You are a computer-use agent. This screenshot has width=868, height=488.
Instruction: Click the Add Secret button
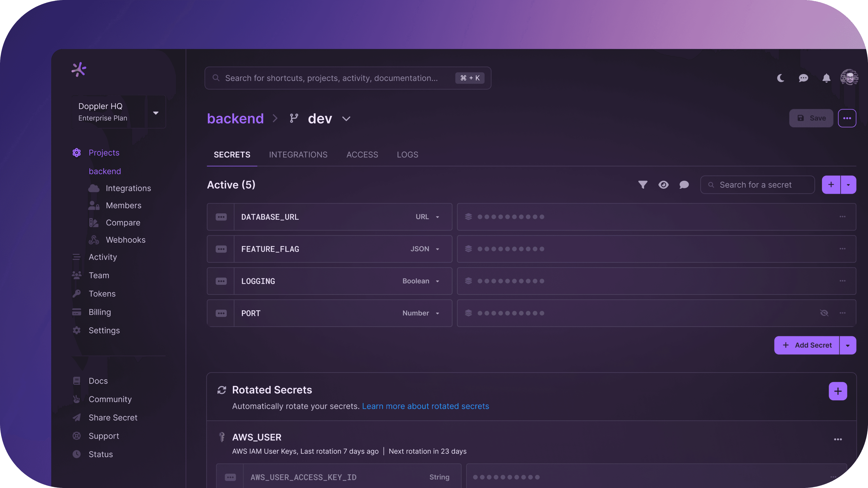coord(807,345)
